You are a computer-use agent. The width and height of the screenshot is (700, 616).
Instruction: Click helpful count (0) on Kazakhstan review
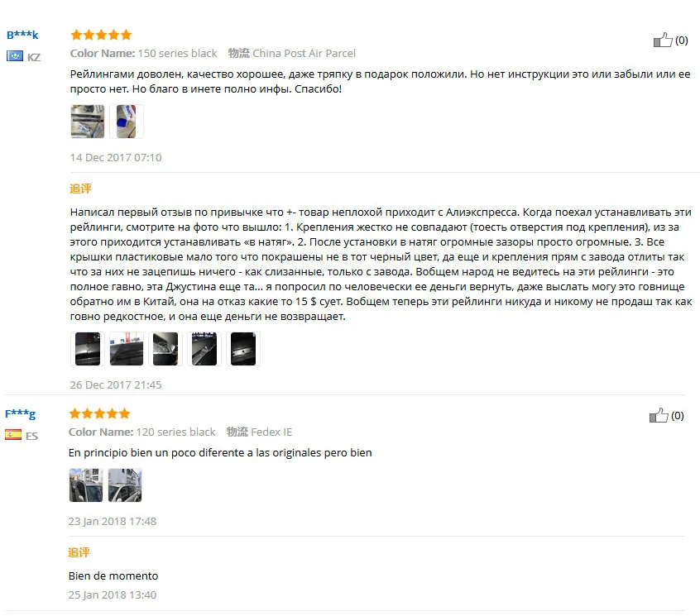tap(681, 41)
